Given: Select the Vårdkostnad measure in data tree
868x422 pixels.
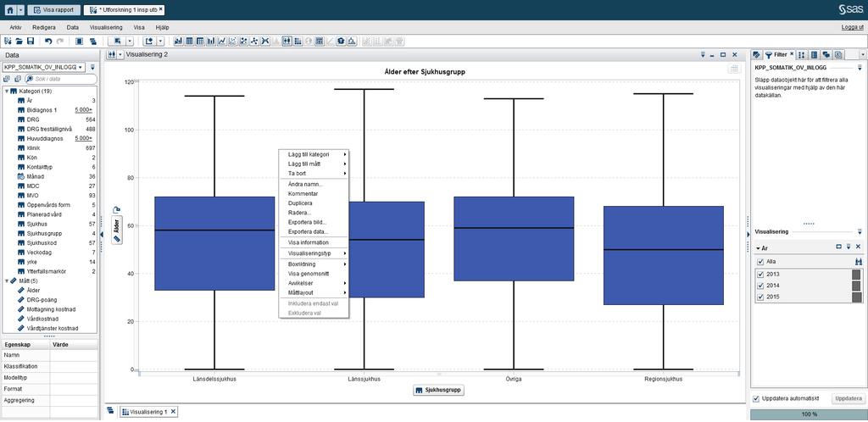Looking at the screenshot, I should tap(42, 319).
